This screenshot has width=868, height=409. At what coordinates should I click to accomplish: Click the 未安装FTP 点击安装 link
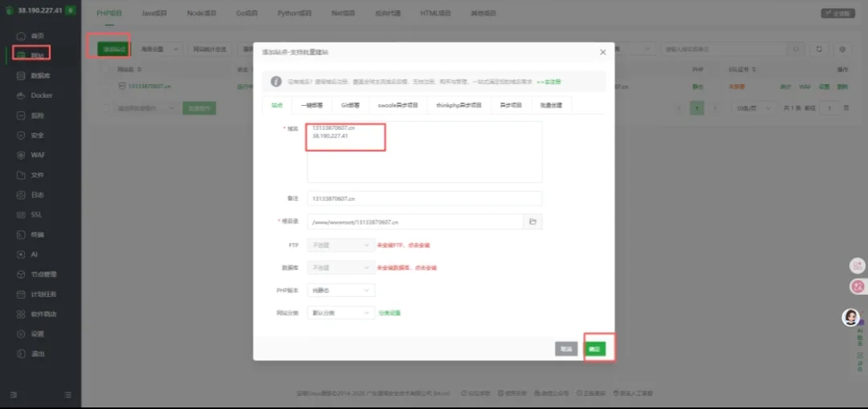pos(403,245)
